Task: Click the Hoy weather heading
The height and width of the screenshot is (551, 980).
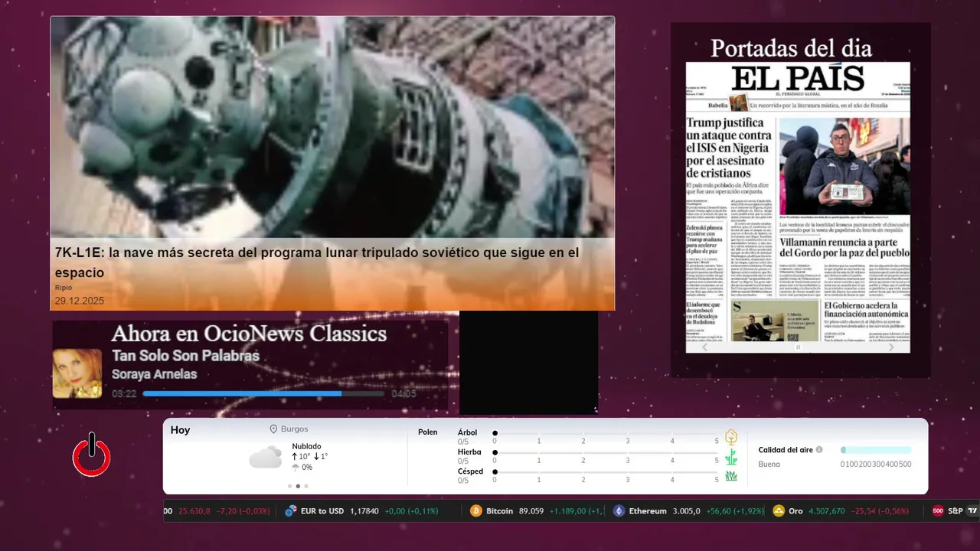Action: [x=180, y=430]
